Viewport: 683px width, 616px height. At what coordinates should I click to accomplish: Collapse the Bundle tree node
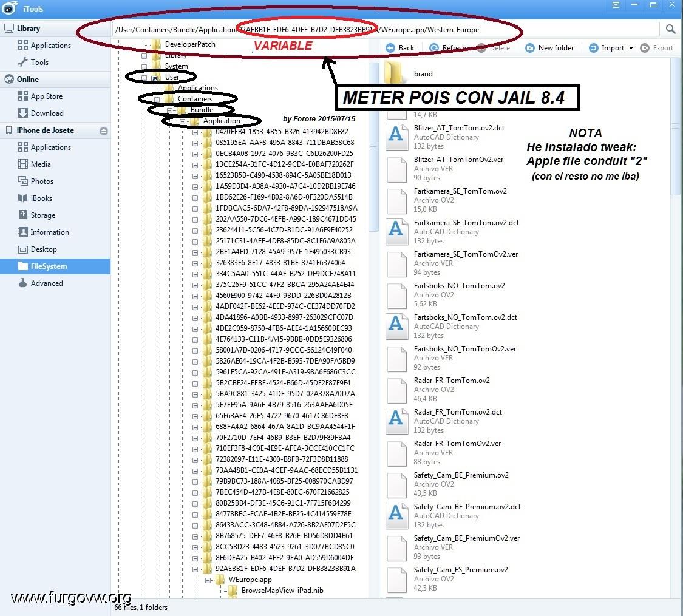point(169,110)
